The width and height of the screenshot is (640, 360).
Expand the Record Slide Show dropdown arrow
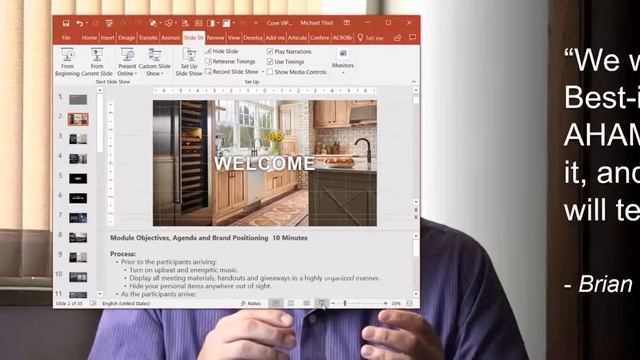(x=263, y=72)
